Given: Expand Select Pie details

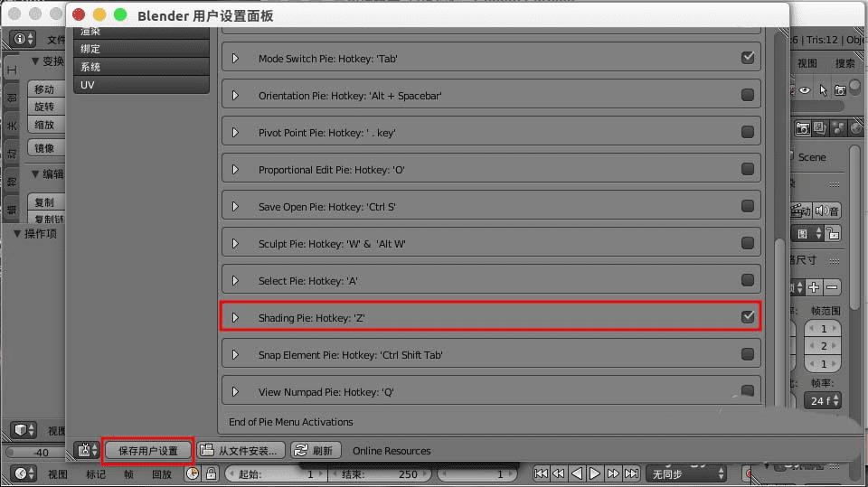Looking at the screenshot, I should (235, 281).
